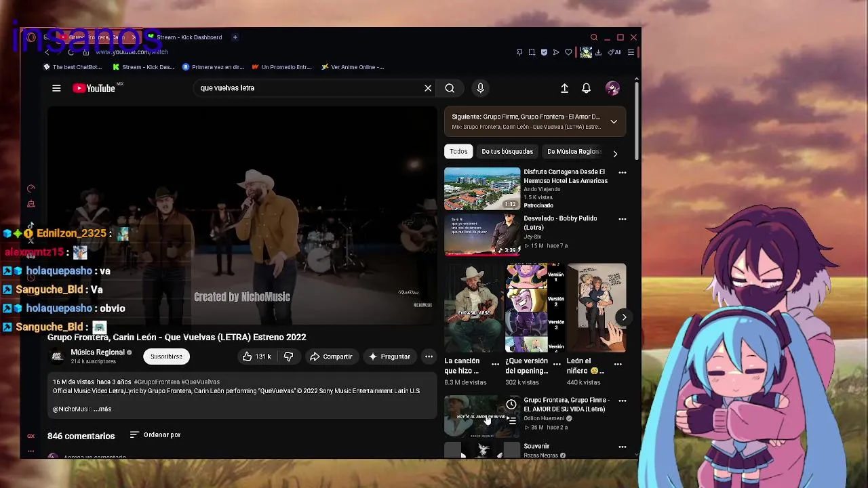Open a new browser tab with plus
Screen dimensions: 868x488
pyautogui.click(x=235, y=37)
